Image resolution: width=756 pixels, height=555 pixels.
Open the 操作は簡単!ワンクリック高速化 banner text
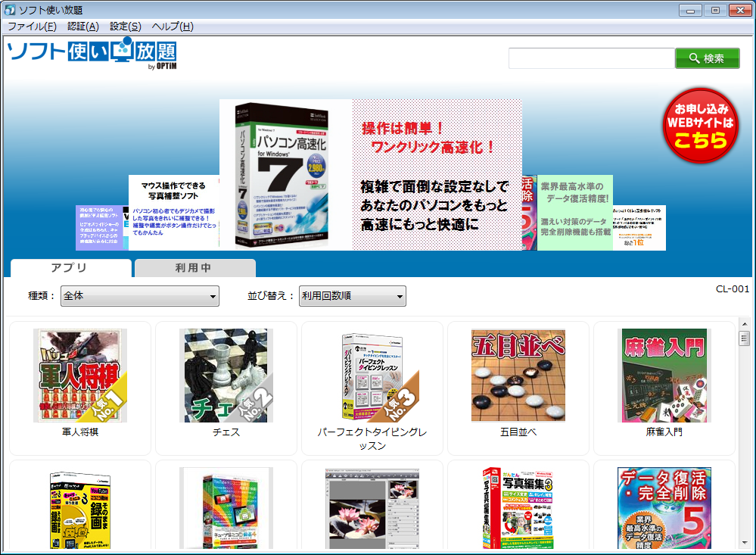coord(428,137)
